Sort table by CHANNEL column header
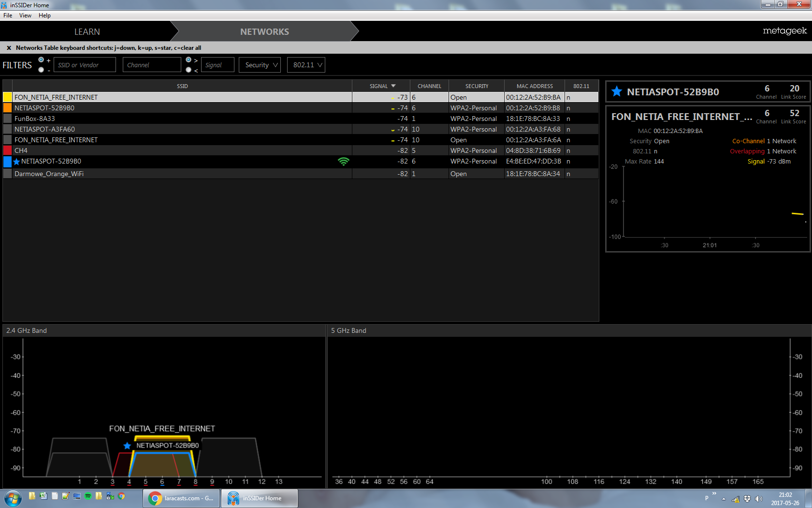This screenshot has height=508, width=812. [429, 86]
